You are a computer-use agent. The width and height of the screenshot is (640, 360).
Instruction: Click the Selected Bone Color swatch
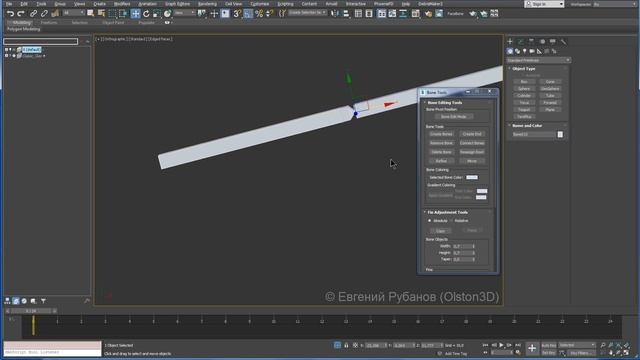pyautogui.click(x=472, y=178)
